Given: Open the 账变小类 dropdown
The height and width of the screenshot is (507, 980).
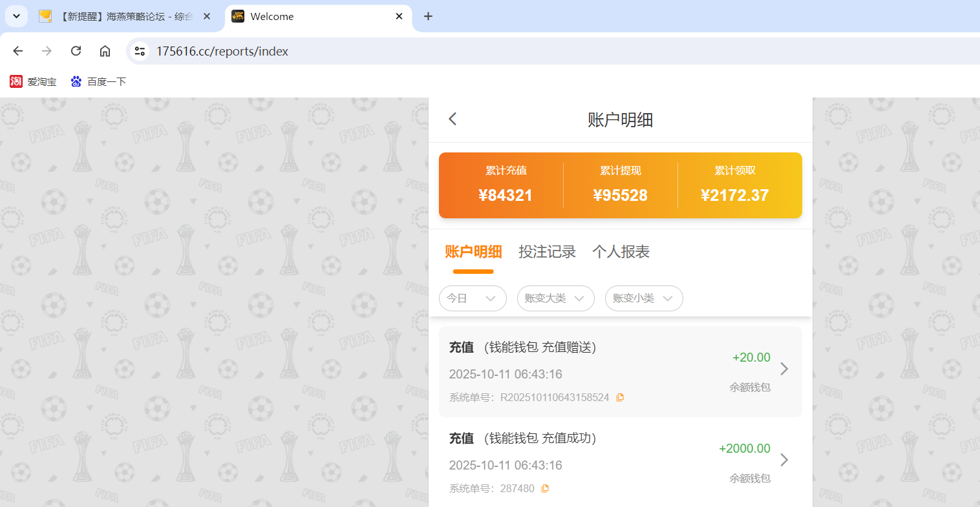Looking at the screenshot, I should [643, 298].
